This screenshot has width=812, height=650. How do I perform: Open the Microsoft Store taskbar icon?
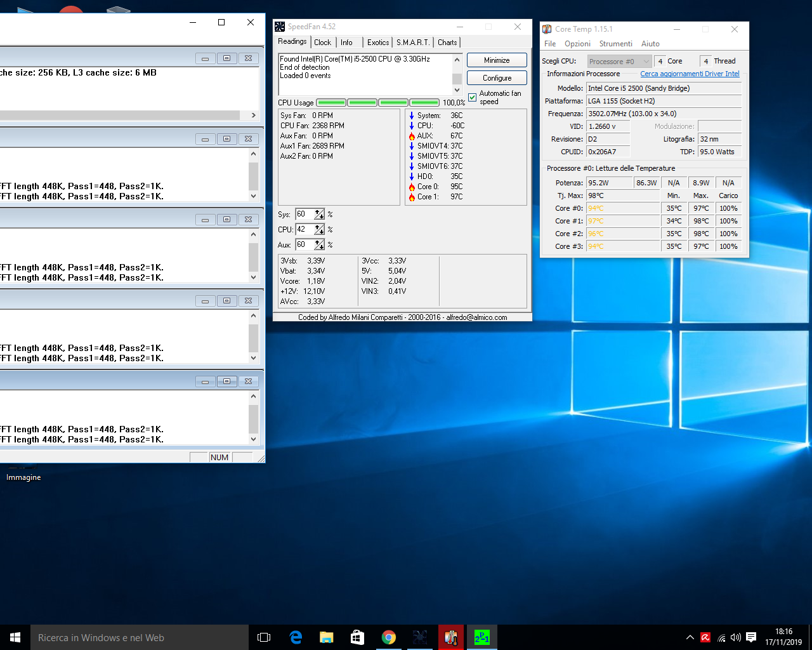point(358,637)
